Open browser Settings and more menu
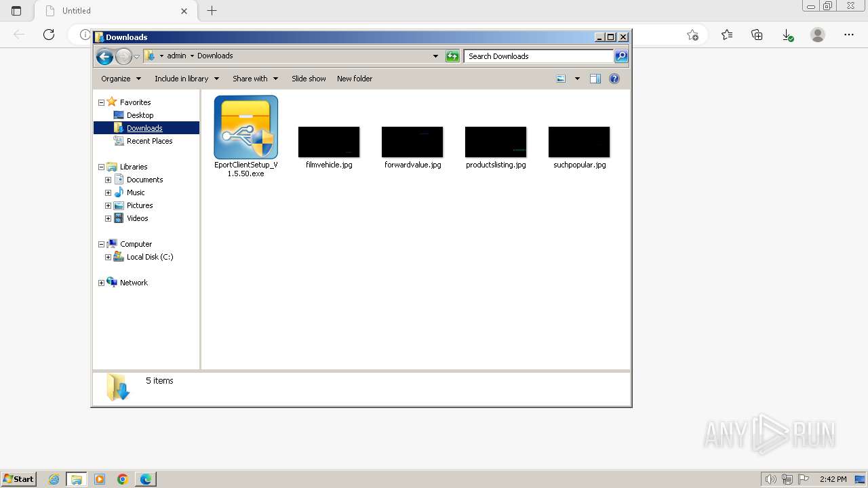Viewport: 868px width, 488px height. (849, 35)
